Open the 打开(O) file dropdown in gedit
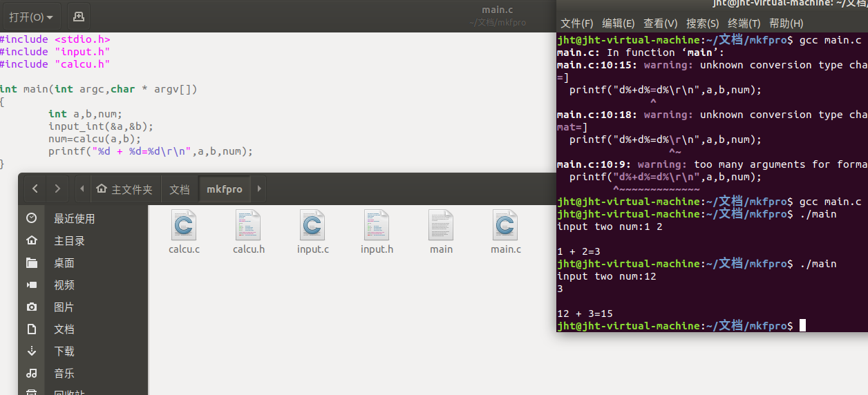The image size is (868, 395). point(31,17)
